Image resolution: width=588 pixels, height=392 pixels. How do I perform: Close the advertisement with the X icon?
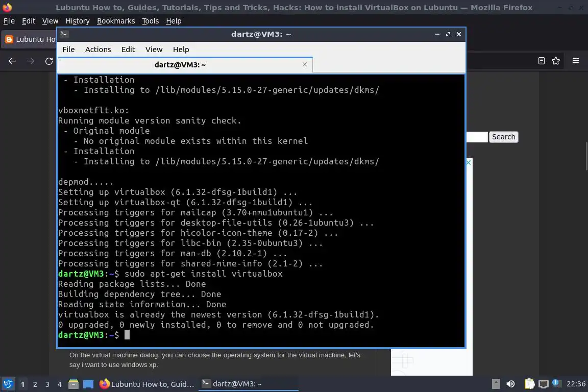pyautogui.click(x=469, y=162)
